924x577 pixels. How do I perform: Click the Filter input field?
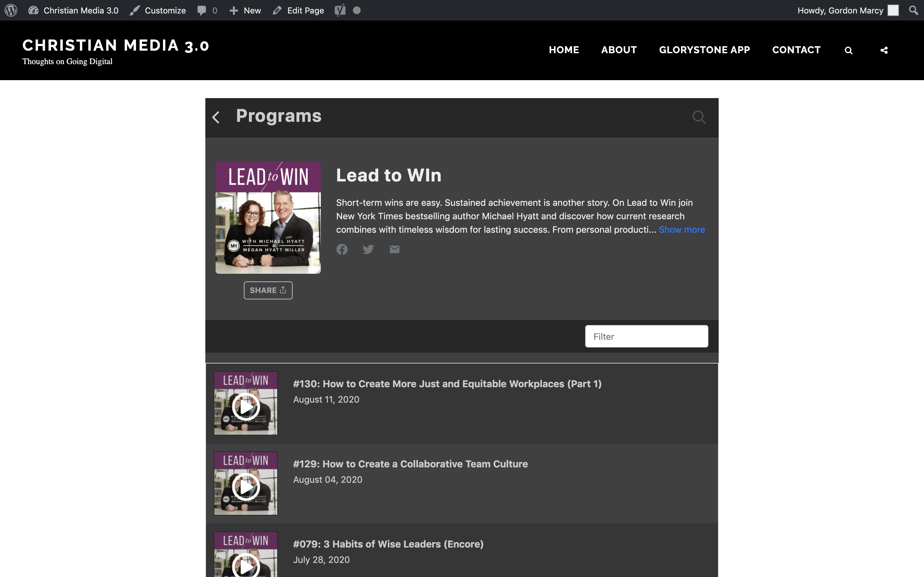click(x=646, y=336)
